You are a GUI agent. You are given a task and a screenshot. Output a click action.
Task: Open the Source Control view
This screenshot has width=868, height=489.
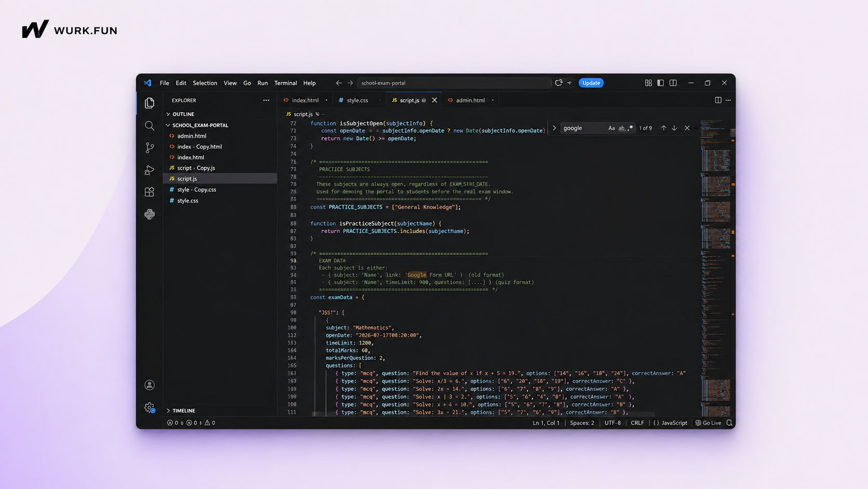tap(150, 148)
